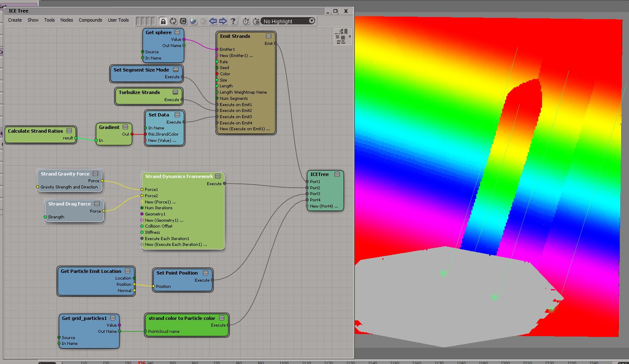
Task: Open the Create menu
Action: tap(15, 20)
